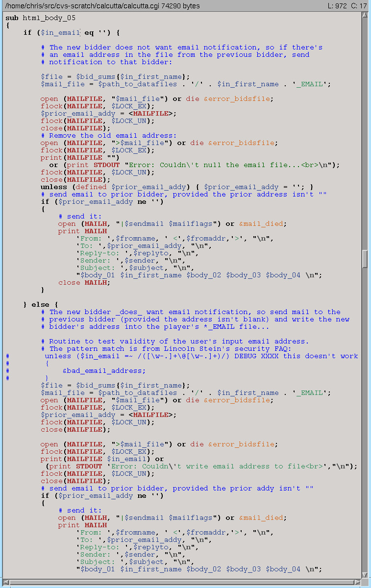Click the 'print(MAILFILE $in_email) or' line
The height and width of the screenshot is (588, 371).
(x=102, y=459)
